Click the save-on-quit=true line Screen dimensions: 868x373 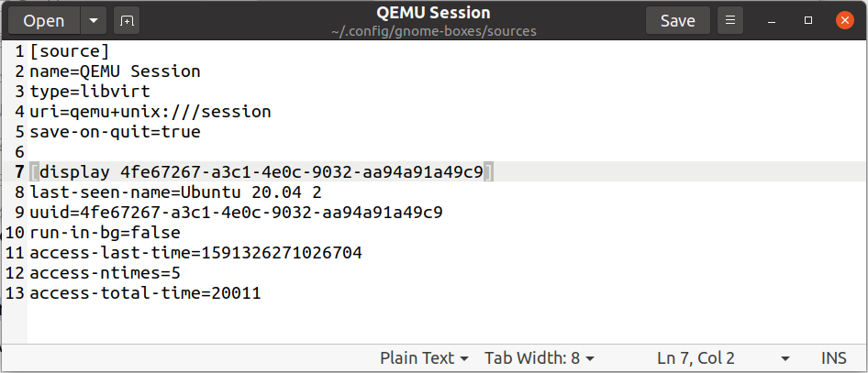tap(115, 132)
